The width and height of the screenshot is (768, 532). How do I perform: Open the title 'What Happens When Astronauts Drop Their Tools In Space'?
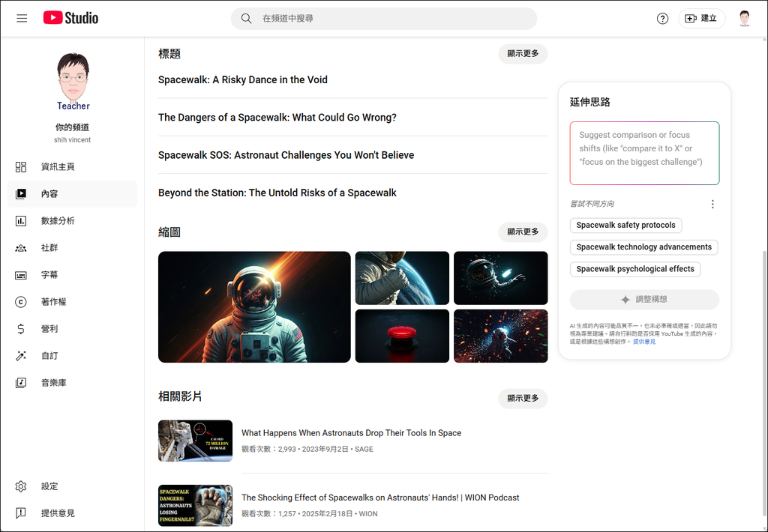351,433
